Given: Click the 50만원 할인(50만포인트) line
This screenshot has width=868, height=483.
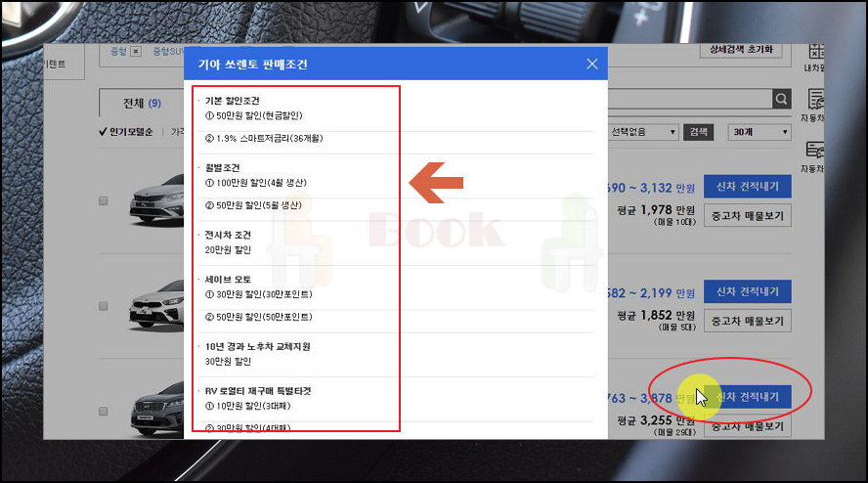Looking at the screenshot, I should (258, 317).
